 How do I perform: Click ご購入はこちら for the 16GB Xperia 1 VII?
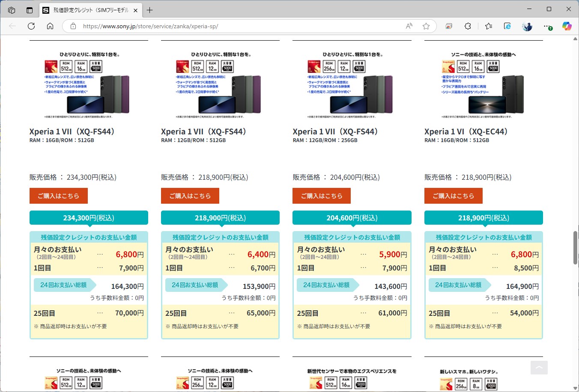tap(58, 196)
